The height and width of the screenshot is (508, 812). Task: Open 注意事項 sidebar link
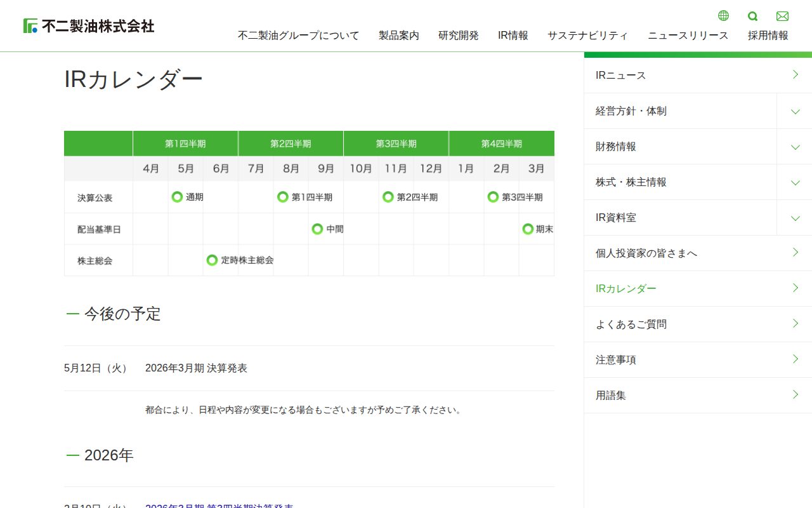[698, 360]
